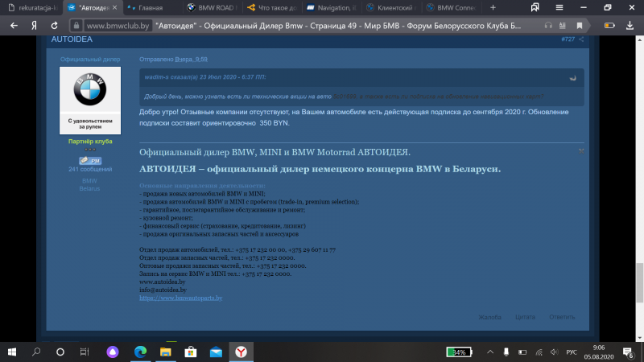This screenshot has height=362, width=644.
Task: Open the notification center icon
Action: pyautogui.click(x=628, y=352)
